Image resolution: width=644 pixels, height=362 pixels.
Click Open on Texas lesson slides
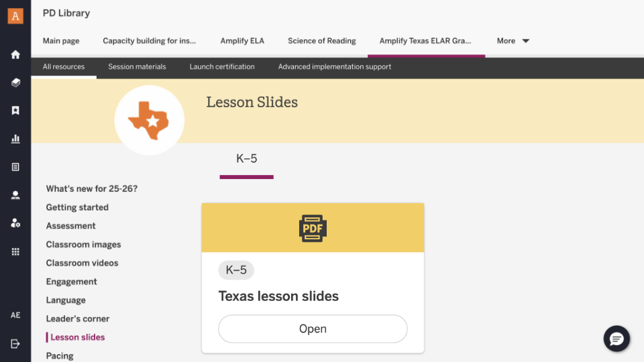313,329
